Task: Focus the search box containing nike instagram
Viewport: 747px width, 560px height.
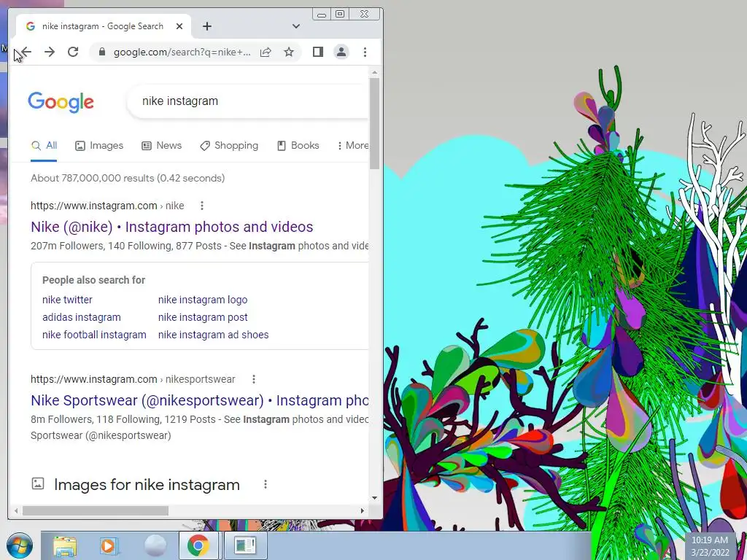Action: [x=248, y=101]
